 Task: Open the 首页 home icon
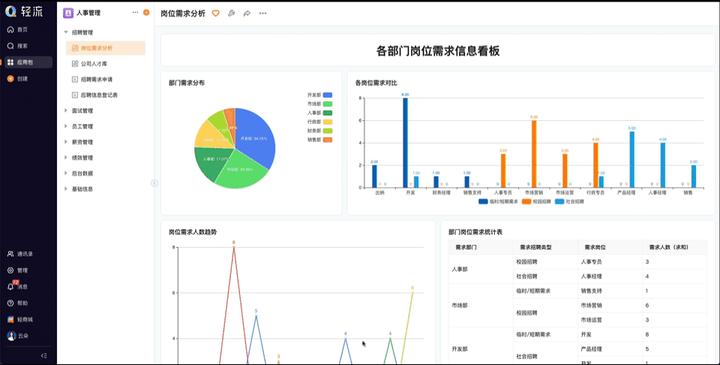click(x=11, y=29)
